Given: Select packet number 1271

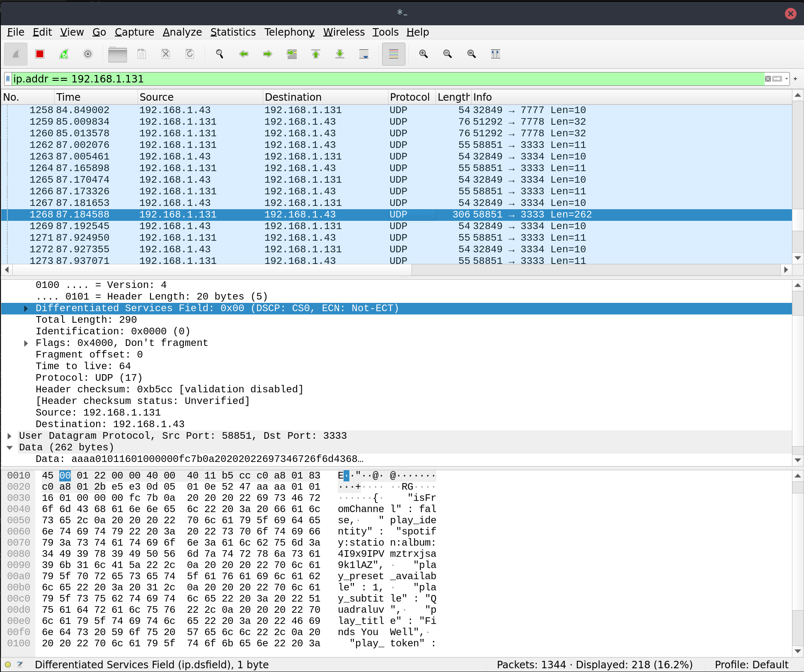Looking at the screenshot, I should click(396, 238).
